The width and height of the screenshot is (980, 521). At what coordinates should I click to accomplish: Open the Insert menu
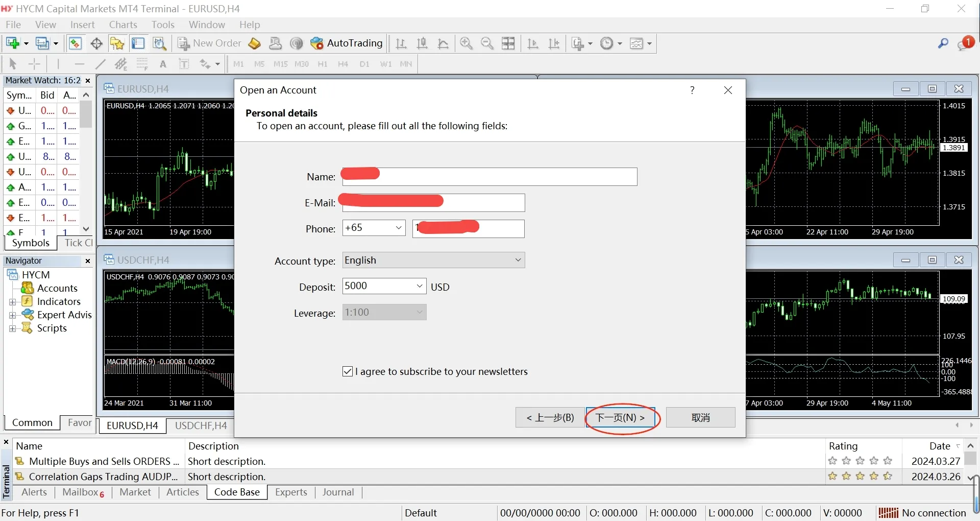pyautogui.click(x=82, y=25)
